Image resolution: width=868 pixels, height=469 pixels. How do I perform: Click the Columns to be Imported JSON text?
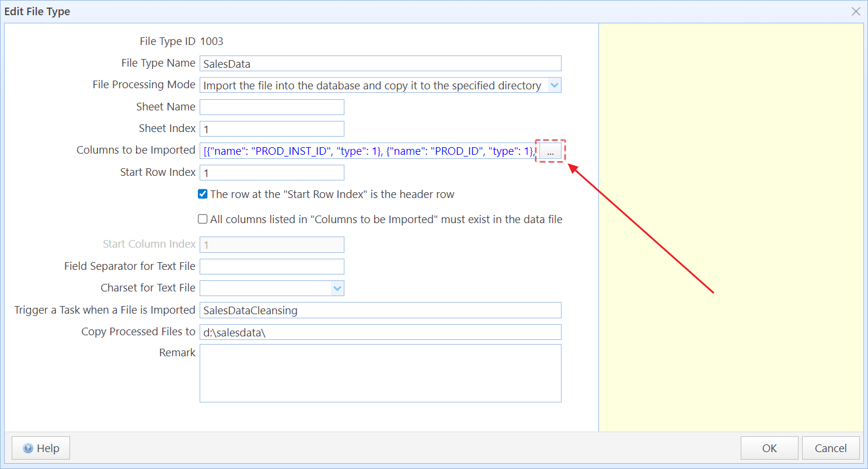(368, 151)
